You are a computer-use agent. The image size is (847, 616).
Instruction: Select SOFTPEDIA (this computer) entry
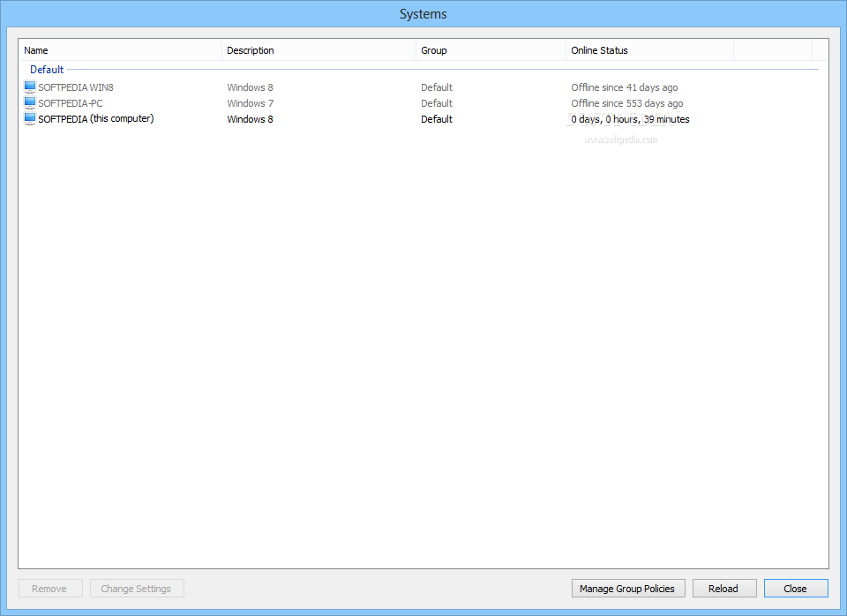96,119
